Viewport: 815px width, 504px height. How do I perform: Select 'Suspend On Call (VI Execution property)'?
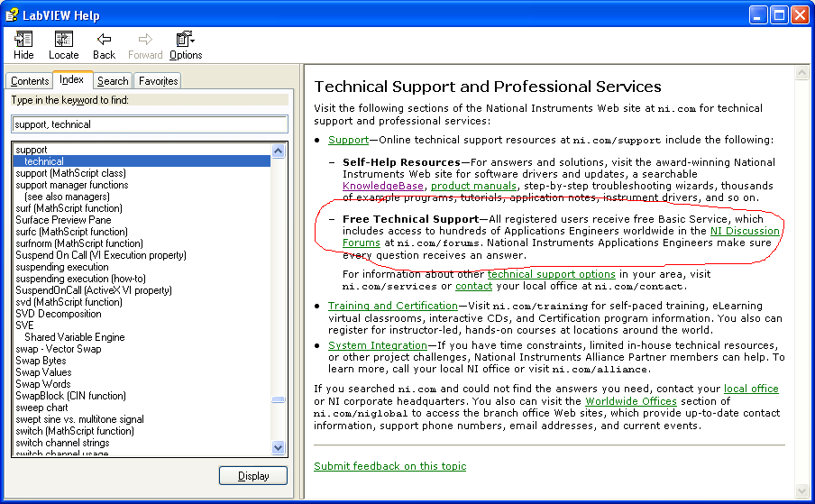point(101,255)
